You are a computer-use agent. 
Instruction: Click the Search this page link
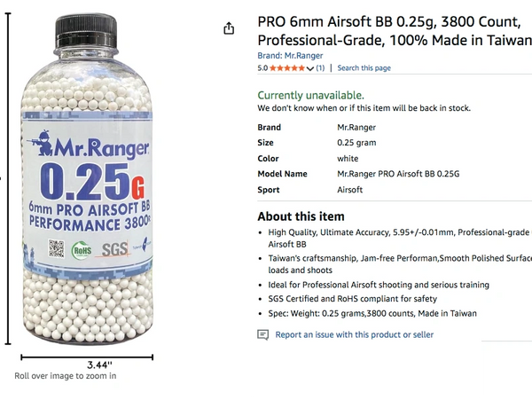point(364,68)
